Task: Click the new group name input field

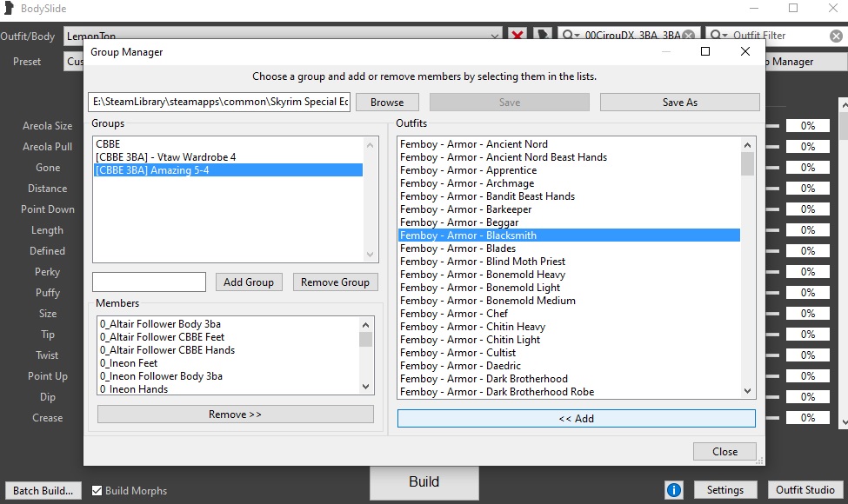Action: coord(149,282)
